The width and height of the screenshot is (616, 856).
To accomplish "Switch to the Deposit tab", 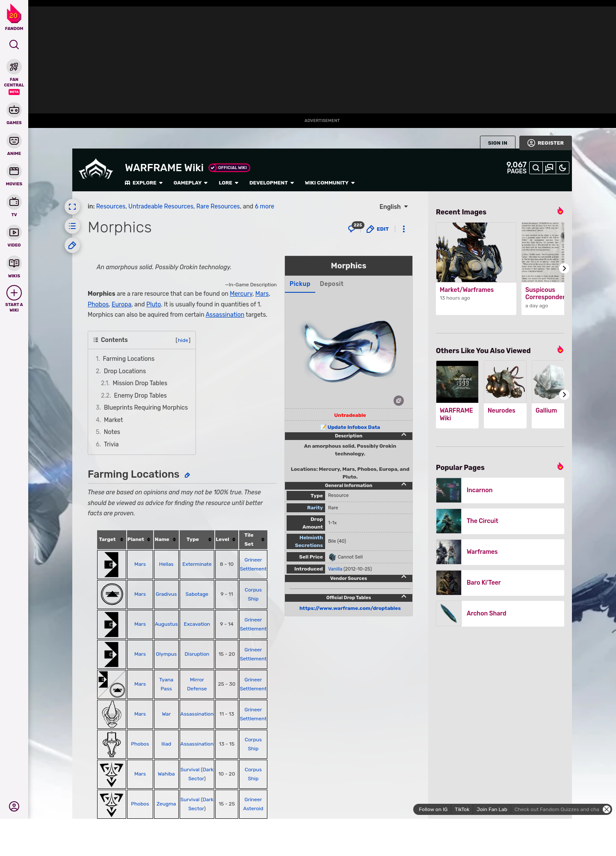I will 332,284.
